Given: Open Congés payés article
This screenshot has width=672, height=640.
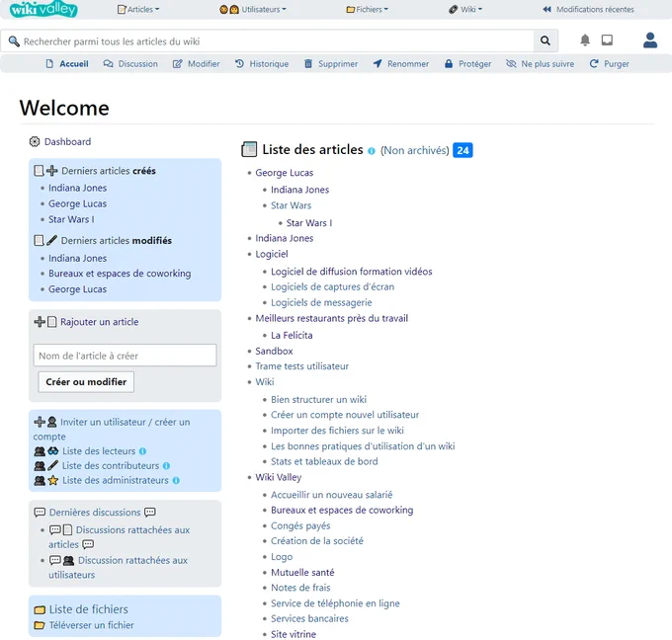Looking at the screenshot, I should [x=300, y=526].
